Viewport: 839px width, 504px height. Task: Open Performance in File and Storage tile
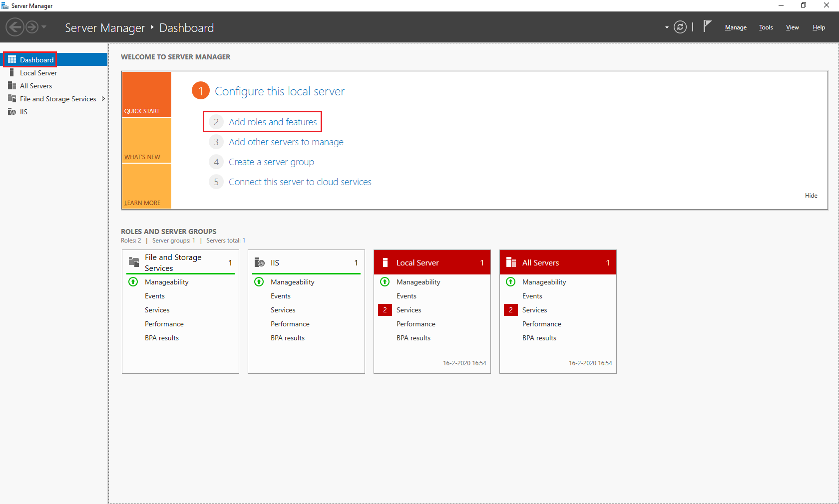tap(164, 324)
